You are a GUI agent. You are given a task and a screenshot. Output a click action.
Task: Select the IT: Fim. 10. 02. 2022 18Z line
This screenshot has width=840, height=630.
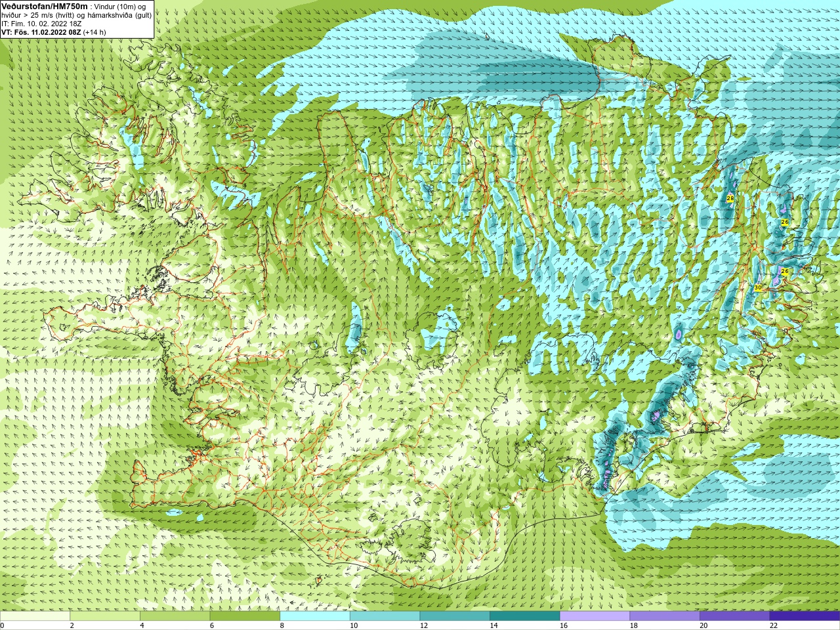point(41,24)
